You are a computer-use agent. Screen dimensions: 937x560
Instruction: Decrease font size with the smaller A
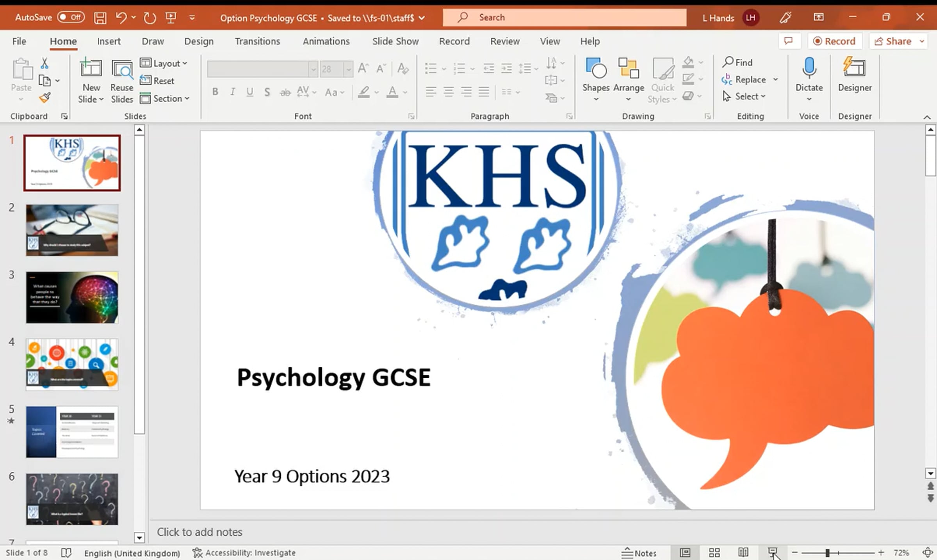coord(381,69)
